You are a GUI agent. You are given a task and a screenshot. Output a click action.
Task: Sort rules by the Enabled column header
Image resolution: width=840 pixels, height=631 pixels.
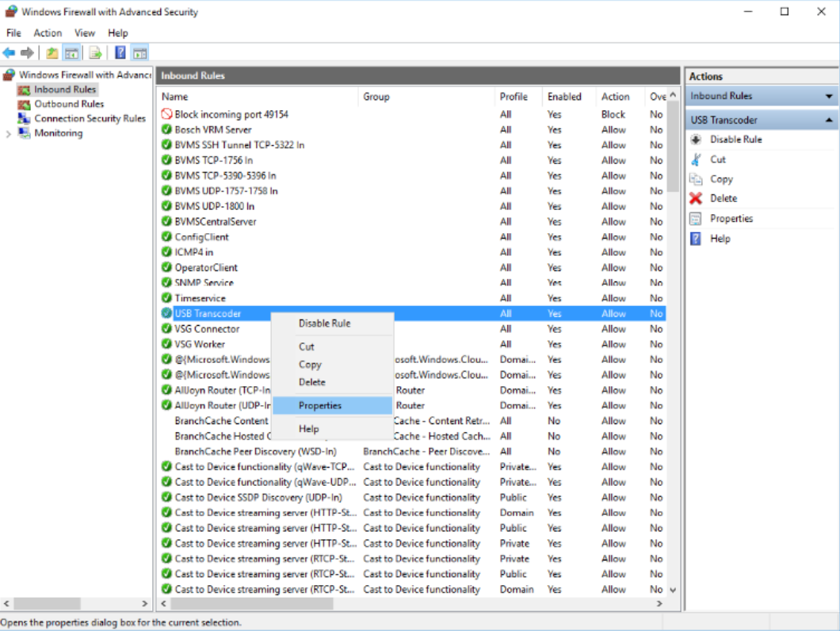pyautogui.click(x=564, y=97)
